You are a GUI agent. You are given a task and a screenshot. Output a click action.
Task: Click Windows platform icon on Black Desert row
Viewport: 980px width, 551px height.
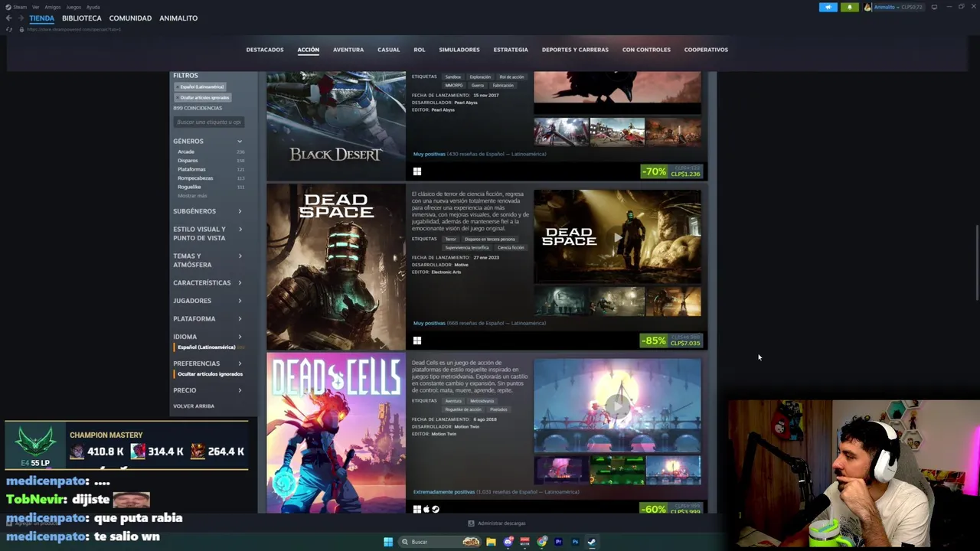(417, 171)
